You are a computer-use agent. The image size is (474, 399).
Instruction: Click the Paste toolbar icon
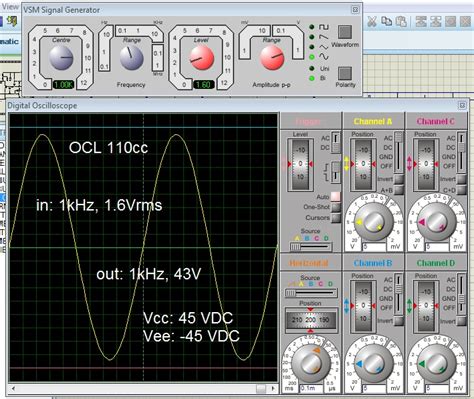[x=401, y=21]
